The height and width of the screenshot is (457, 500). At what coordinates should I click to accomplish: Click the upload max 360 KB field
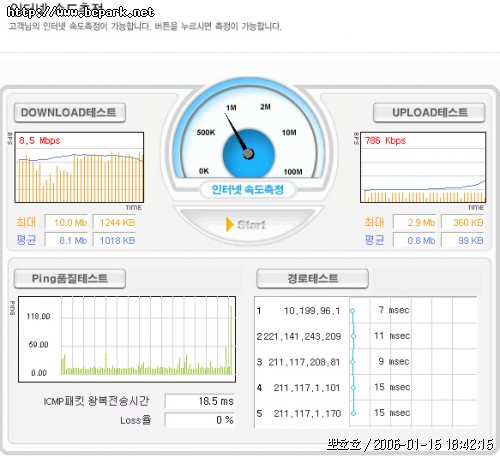click(463, 222)
